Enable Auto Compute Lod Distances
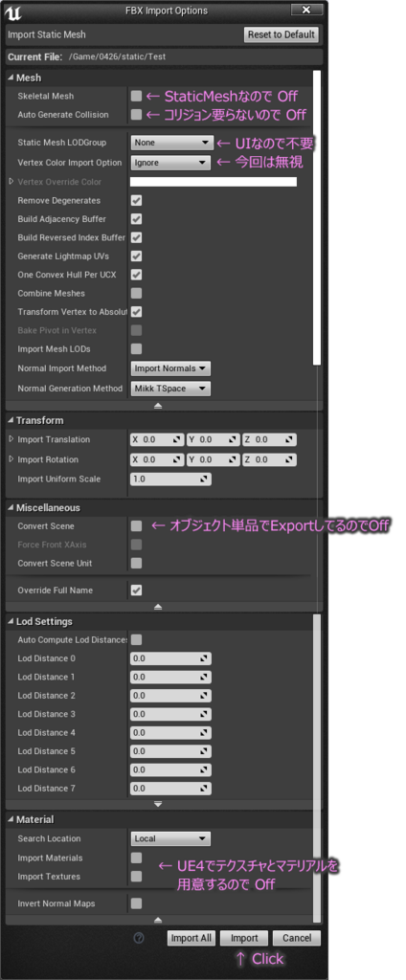 136,640
